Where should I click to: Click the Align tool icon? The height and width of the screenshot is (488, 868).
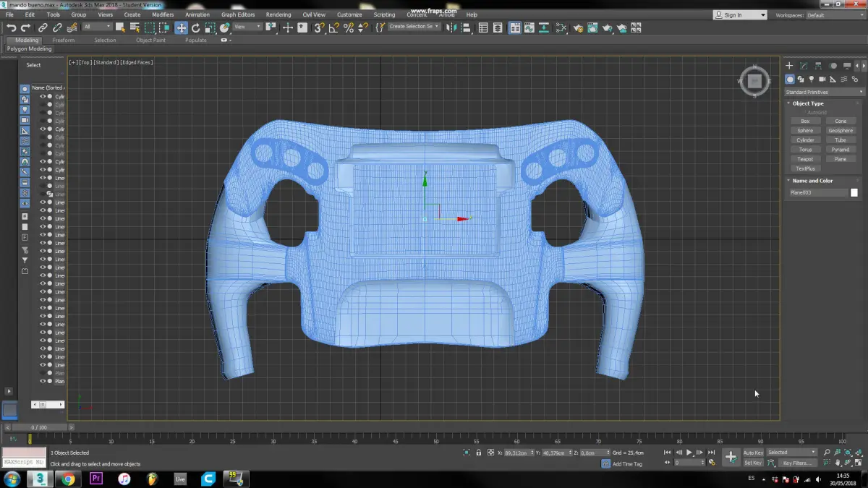(466, 27)
